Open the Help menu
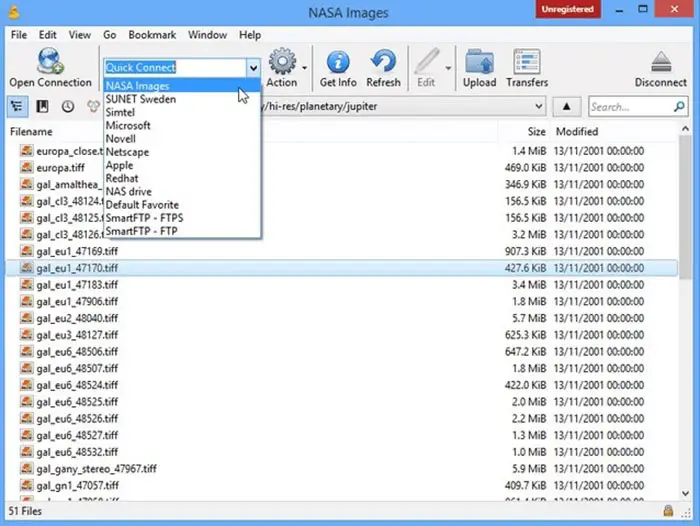Viewport: 700px width, 526px height. click(250, 35)
